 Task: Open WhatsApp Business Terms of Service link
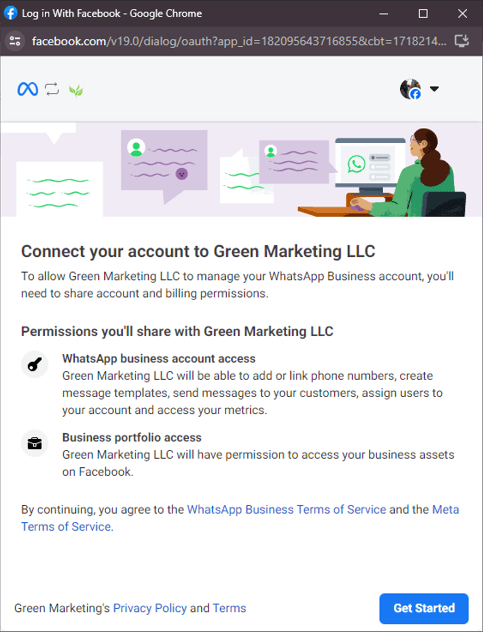tap(287, 509)
